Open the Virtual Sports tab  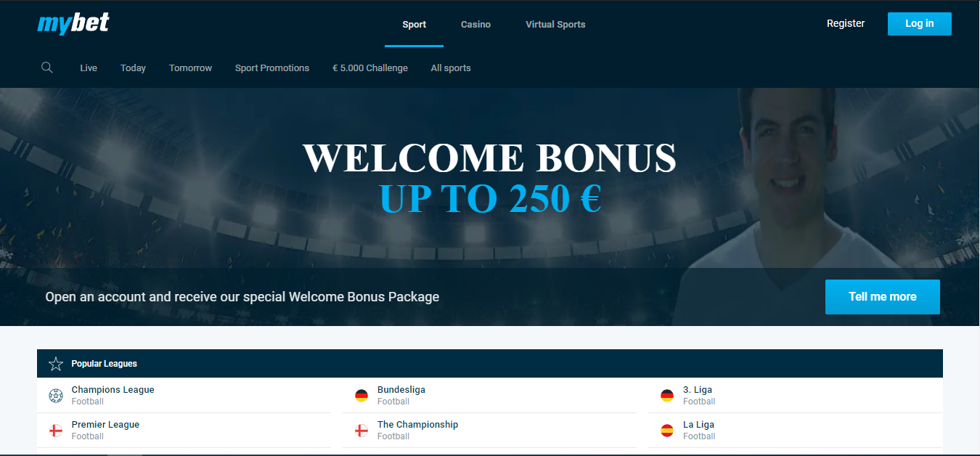point(555,25)
